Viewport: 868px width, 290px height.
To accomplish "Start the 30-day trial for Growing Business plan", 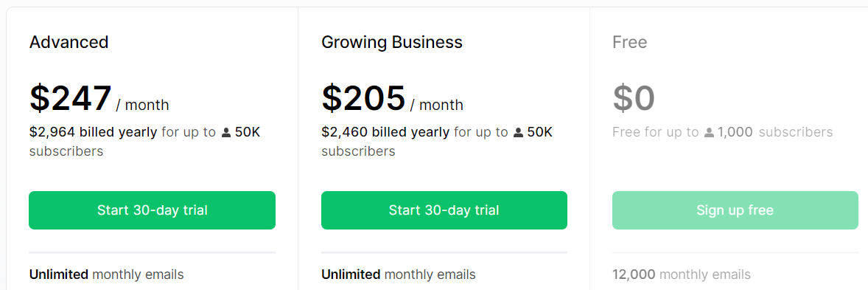I will coord(444,210).
